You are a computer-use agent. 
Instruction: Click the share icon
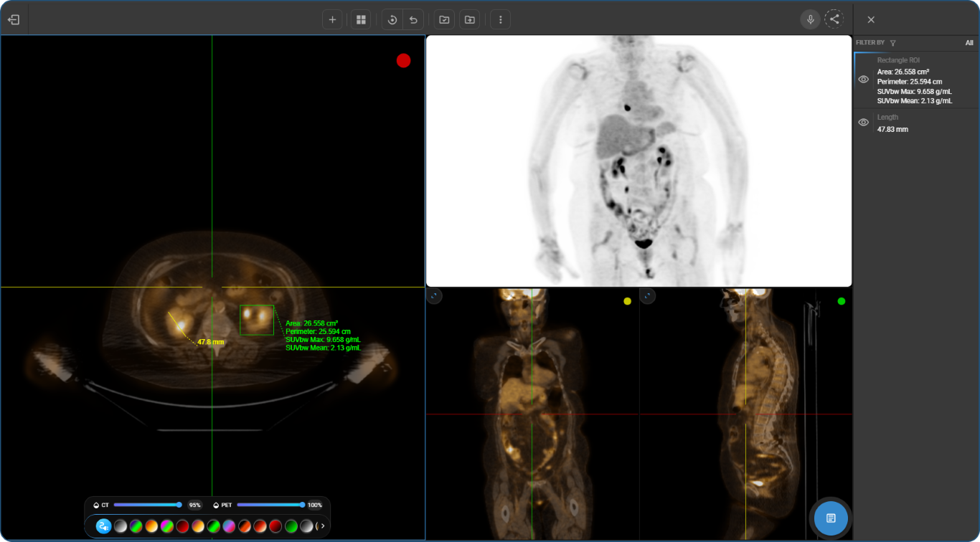click(x=834, y=19)
